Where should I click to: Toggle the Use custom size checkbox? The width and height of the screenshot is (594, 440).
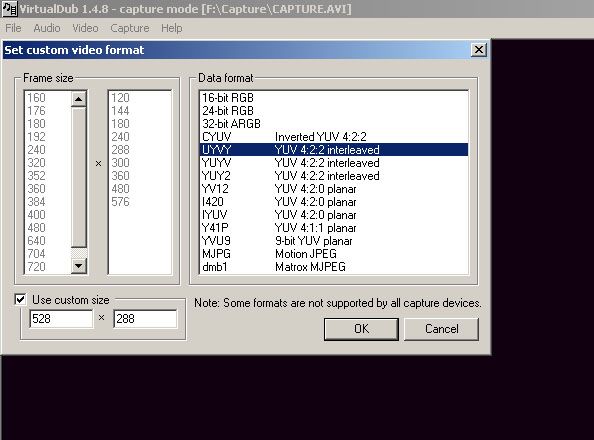(20, 300)
